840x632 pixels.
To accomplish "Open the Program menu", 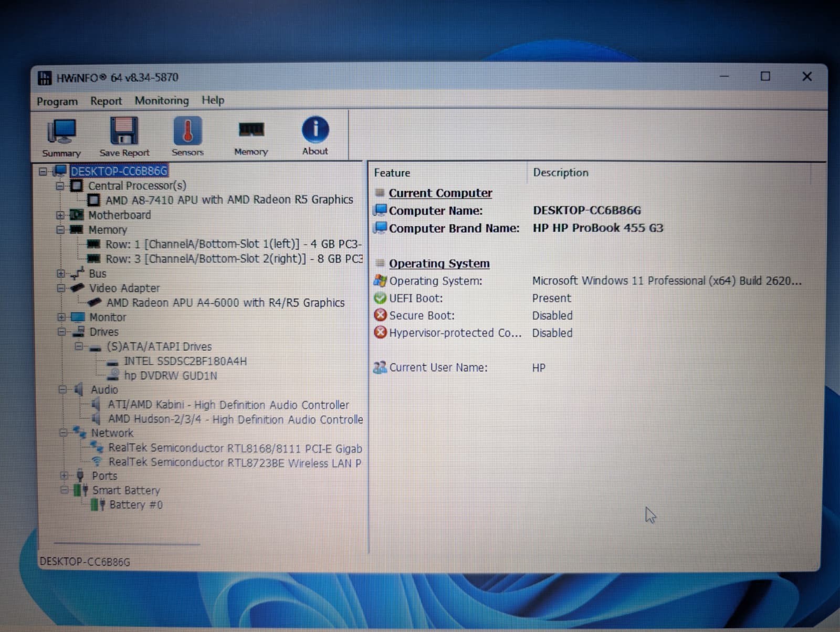I will point(57,101).
